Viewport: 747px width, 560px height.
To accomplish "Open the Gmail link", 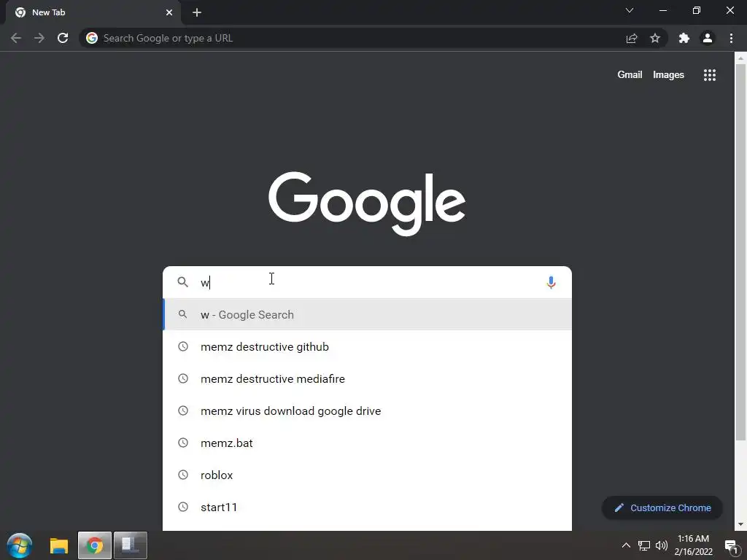I will 630,75.
